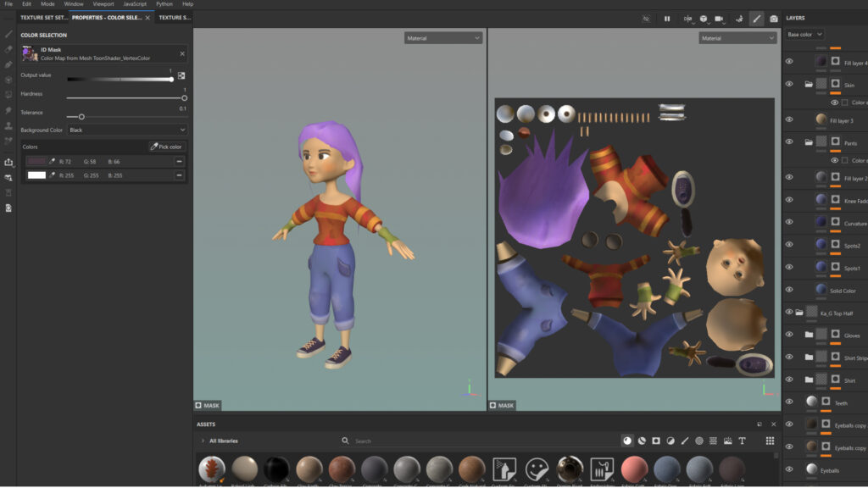
Task: Select the Eraser tool in left toolbar
Action: click(8, 49)
